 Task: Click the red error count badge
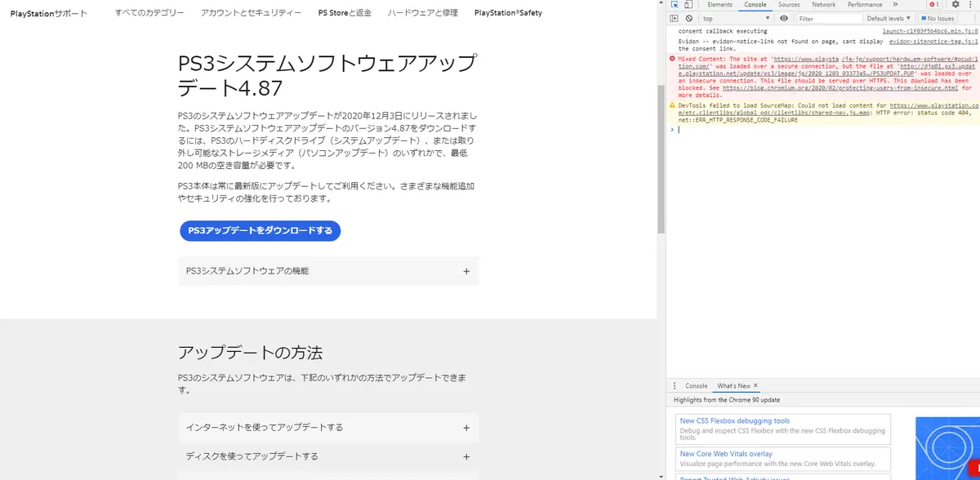click(x=933, y=5)
